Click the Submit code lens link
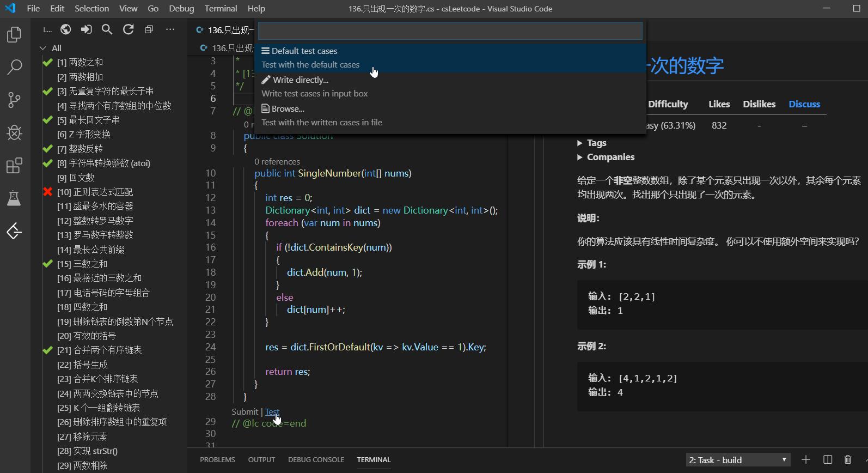The height and width of the screenshot is (473, 868). click(x=244, y=412)
